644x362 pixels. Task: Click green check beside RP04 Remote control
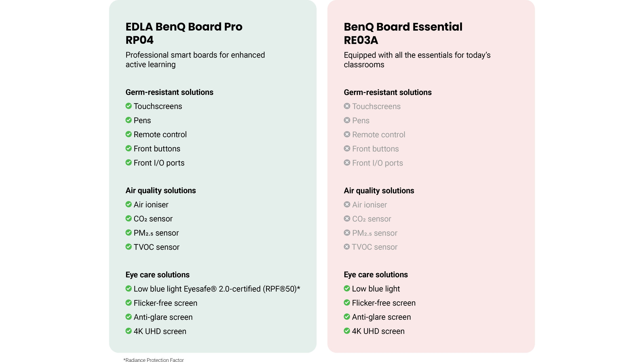(x=129, y=134)
